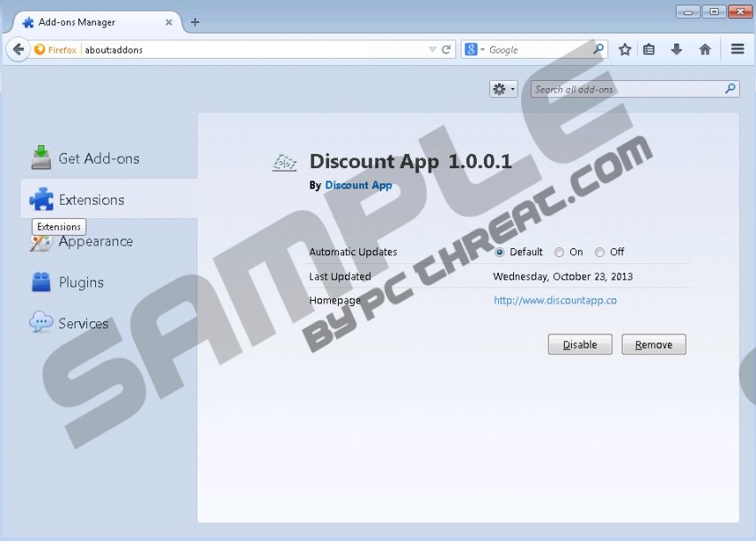
Task: Open the gear tools dropdown
Action: pos(503,89)
